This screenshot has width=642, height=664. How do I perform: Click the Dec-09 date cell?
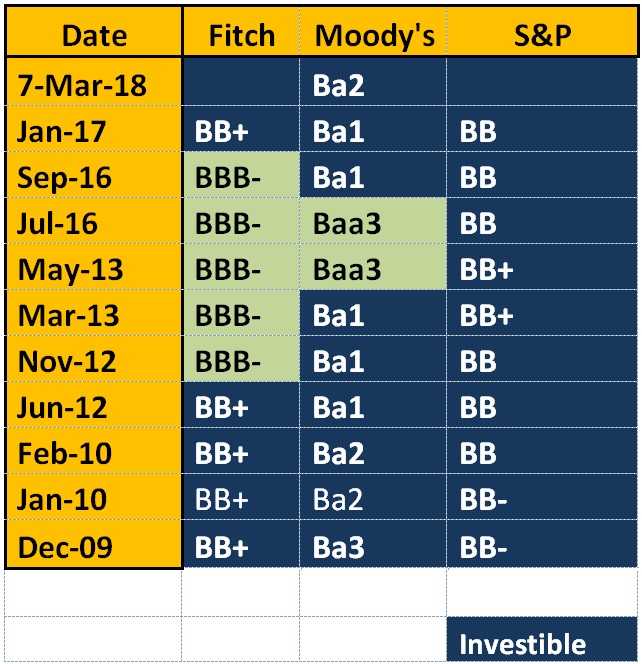(94, 543)
